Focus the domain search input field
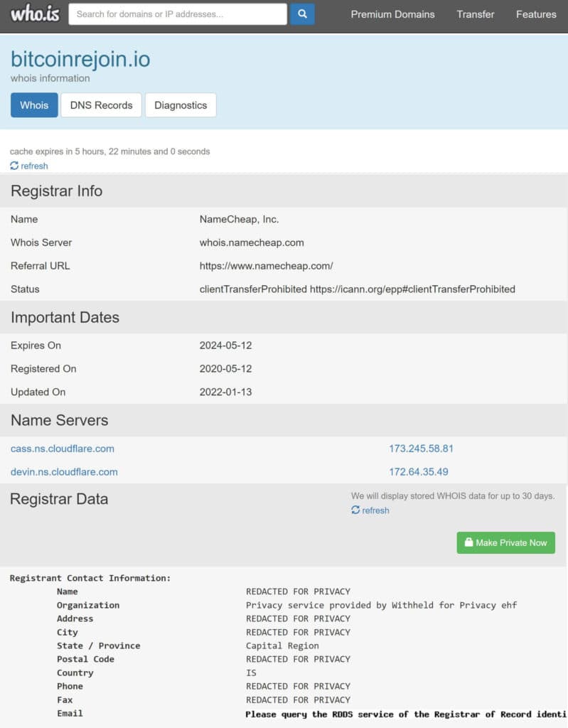568x728 pixels. (178, 14)
